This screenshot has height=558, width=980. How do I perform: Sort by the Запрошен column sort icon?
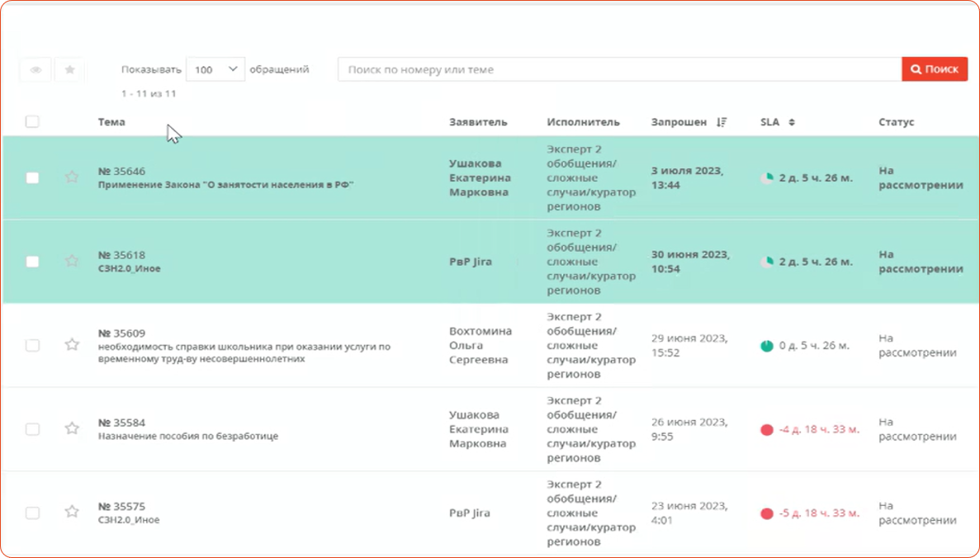(722, 122)
